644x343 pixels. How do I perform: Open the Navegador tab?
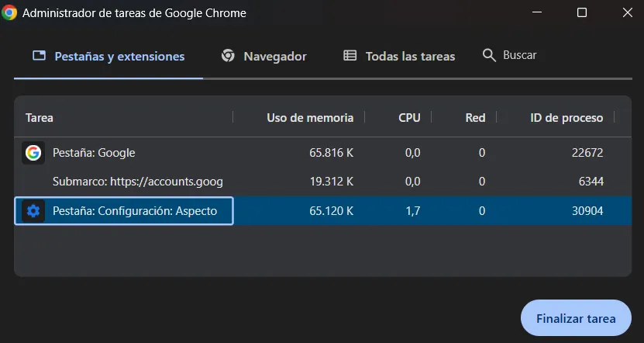click(x=264, y=57)
